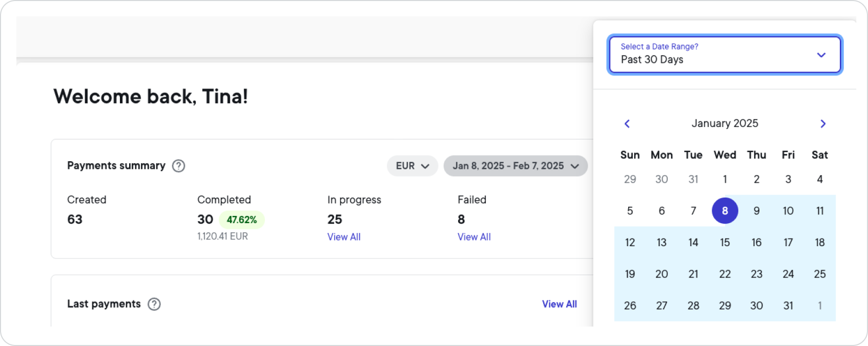Click View All under Failed payments
868x346 pixels.
474,237
